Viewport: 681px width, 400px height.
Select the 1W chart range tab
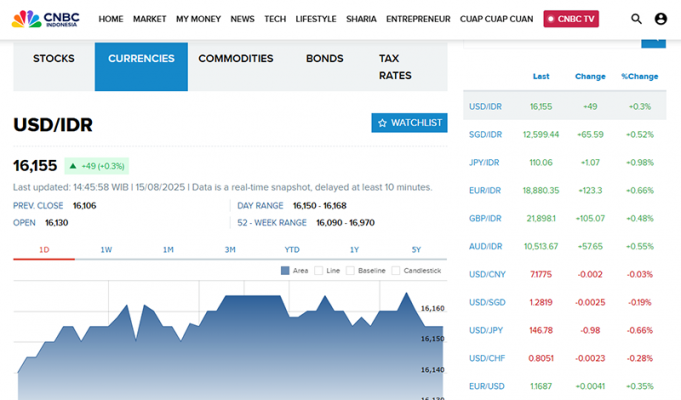pos(106,249)
